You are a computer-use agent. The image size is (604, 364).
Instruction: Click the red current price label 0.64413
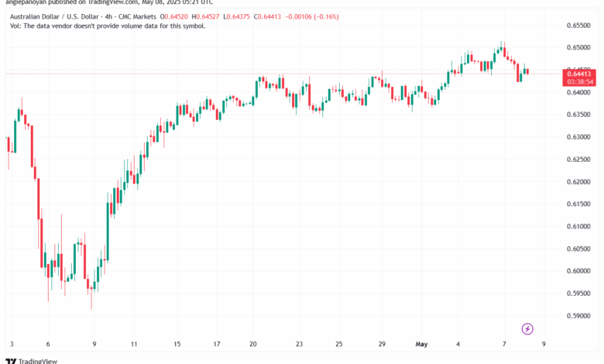point(579,74)
